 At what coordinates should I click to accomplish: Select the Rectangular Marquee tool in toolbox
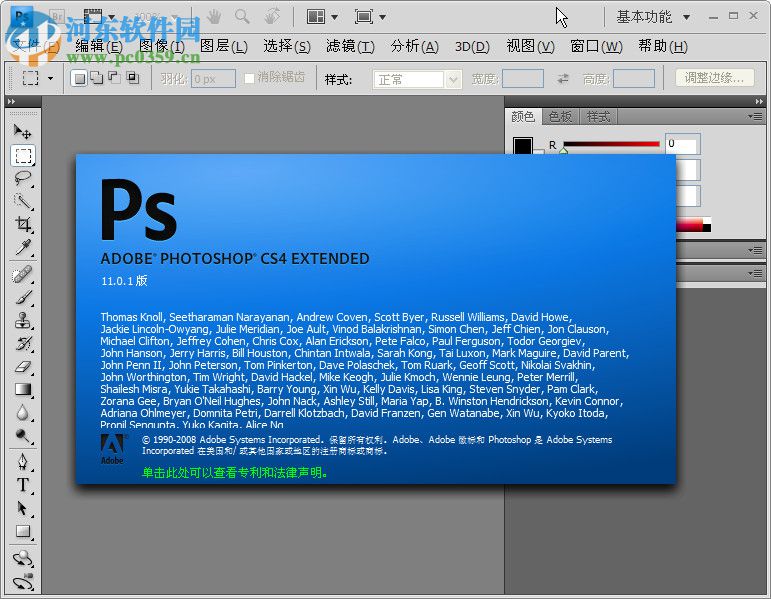tap(23, 155)
